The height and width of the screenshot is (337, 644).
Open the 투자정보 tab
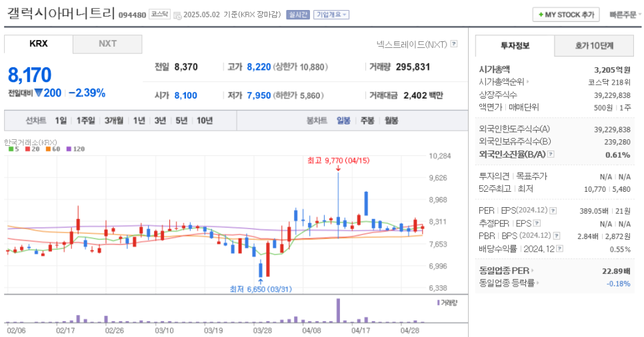pyautogui.click(x=515, y=45)
